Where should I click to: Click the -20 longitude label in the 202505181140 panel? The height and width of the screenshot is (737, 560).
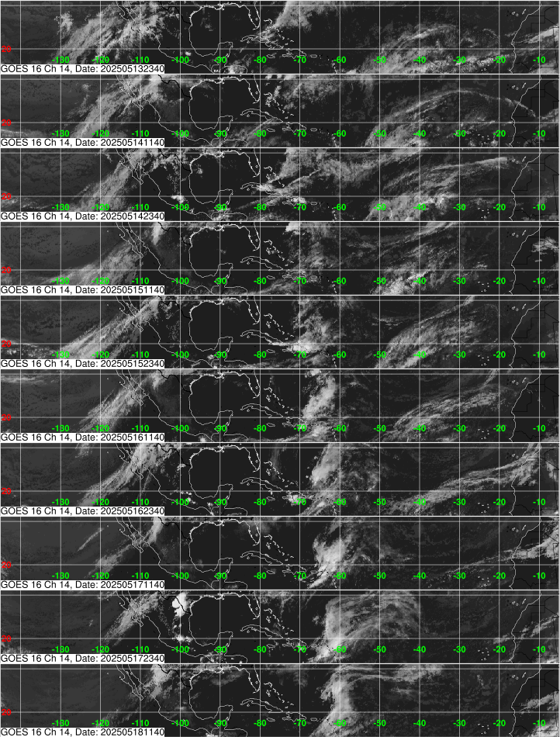pos(499,723)
